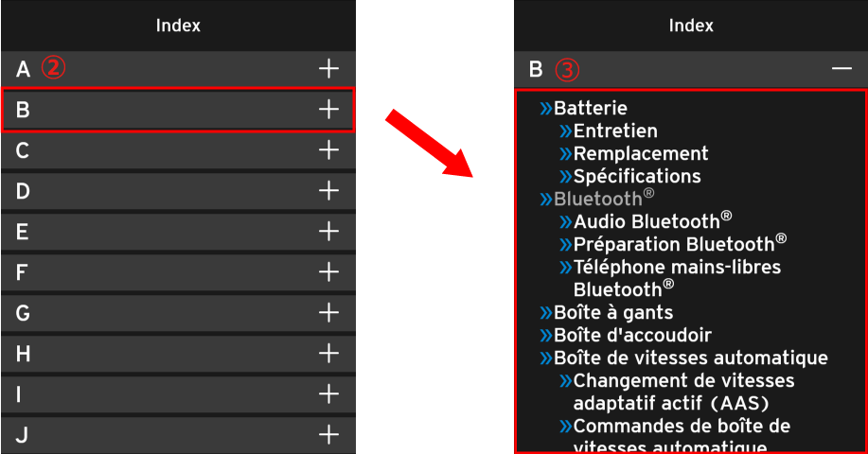Go to Boîte d'accoudoir topic

click(x=631, y=335)
